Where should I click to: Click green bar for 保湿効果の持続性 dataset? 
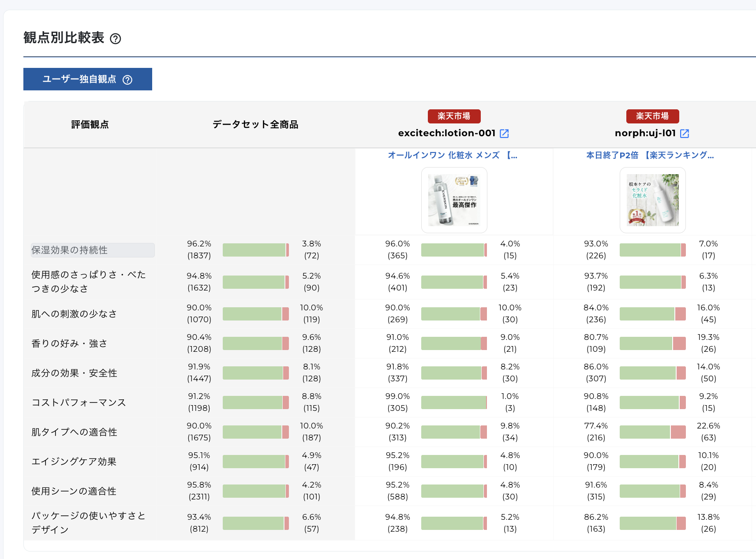254,250
